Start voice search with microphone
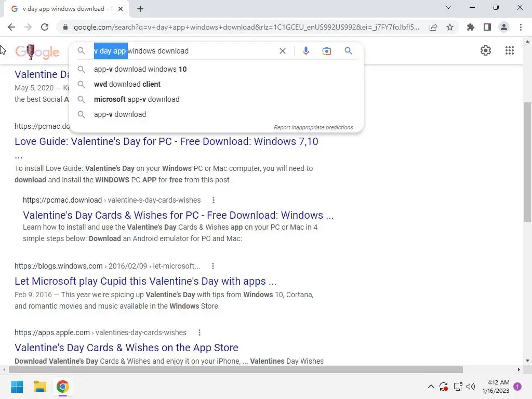 (305, 51)
